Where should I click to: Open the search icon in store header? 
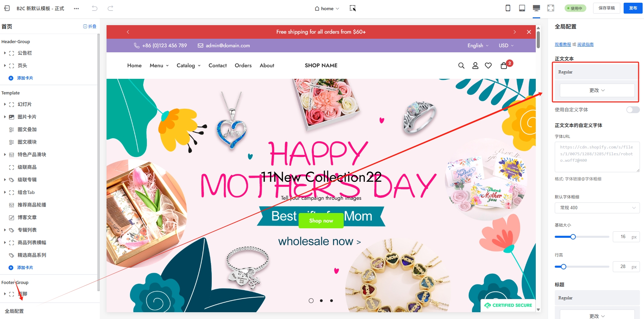click(x=461, y=66)
